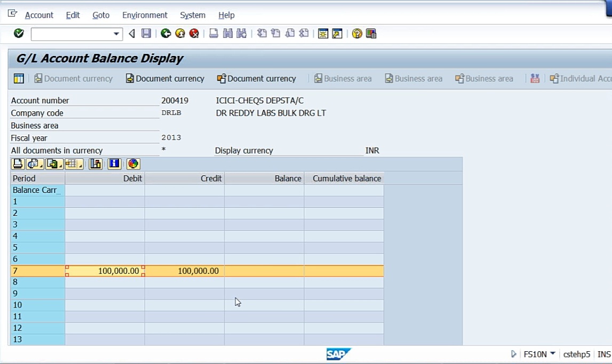Image resolution: width=612 pixels, height=364 pixels.
Task: Jump to the last page icon
Action: tap(304, 34)
